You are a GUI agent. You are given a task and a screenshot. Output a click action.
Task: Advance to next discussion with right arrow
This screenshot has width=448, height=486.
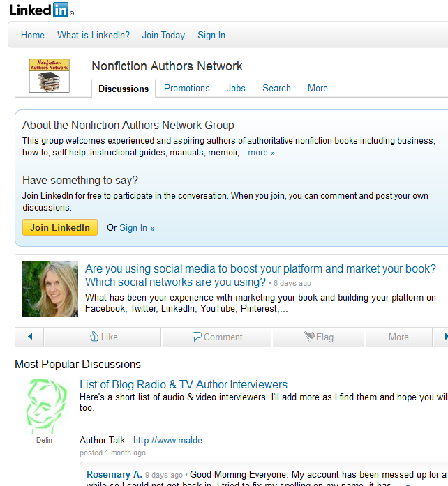coord(446,337)
